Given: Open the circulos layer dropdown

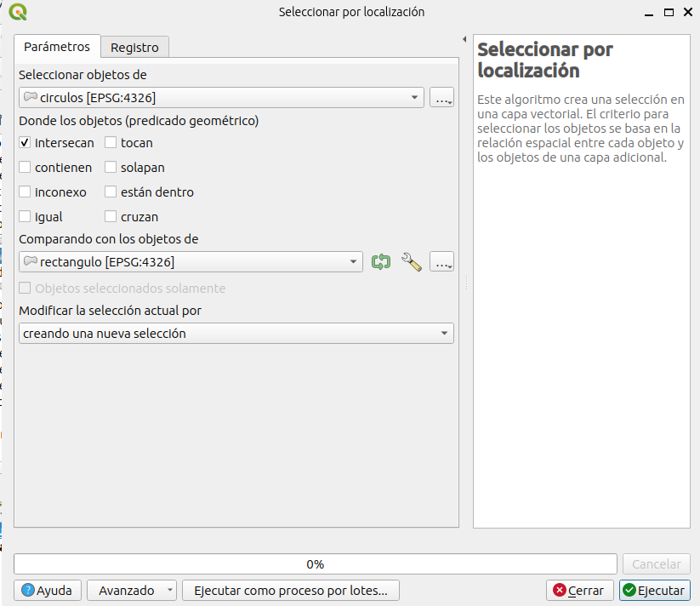Looking at the screenshot, I should tap(221, 98).
